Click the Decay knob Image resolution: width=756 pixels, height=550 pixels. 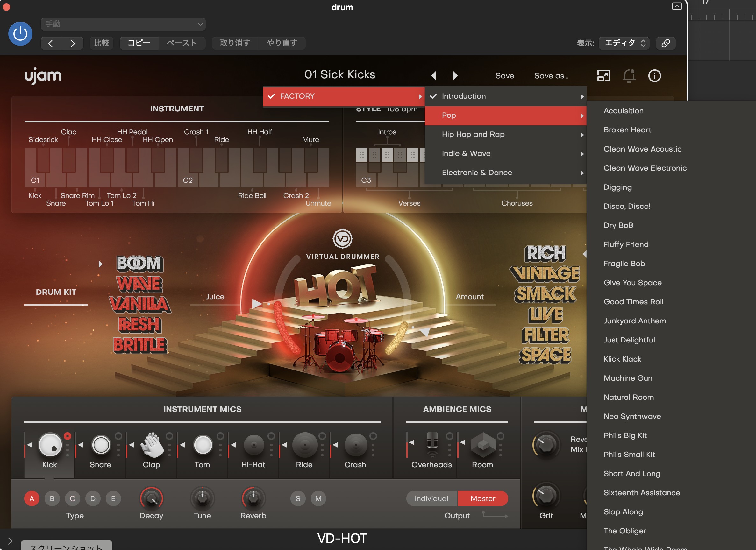pyautogui.click(x=152, y=498)
